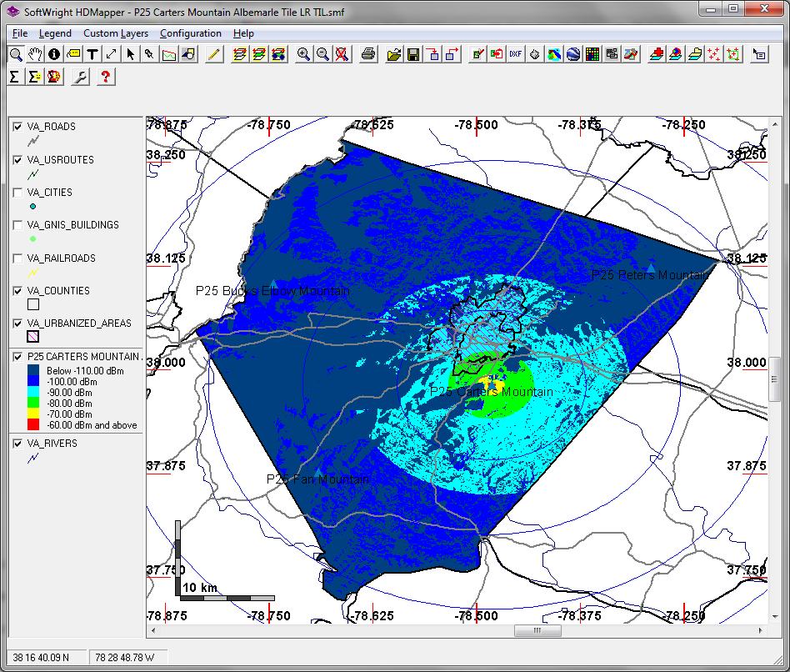Click the map's scroll up arrow
The width and height of the screenshot is (790, 672).
pyautogui.click(x=774, y=124)
